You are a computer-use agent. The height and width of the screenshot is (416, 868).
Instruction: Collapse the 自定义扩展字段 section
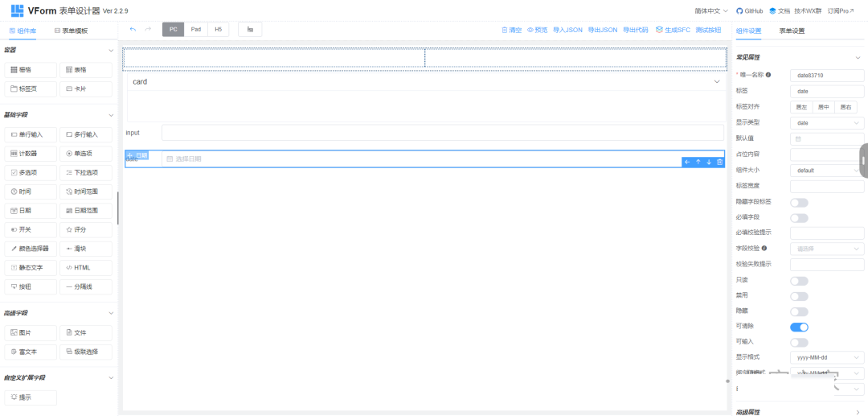click(111, 377)
